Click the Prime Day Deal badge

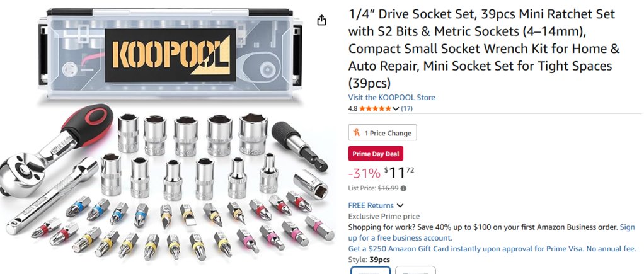pyautogui.click(x=376, y=154)
